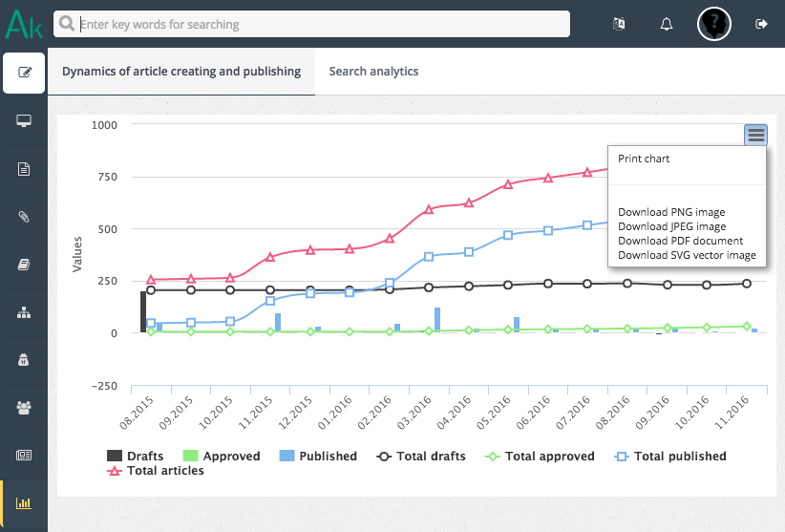785x532 pixels.
Task: Open the book icon in sidebar
Action: point(24,265)
